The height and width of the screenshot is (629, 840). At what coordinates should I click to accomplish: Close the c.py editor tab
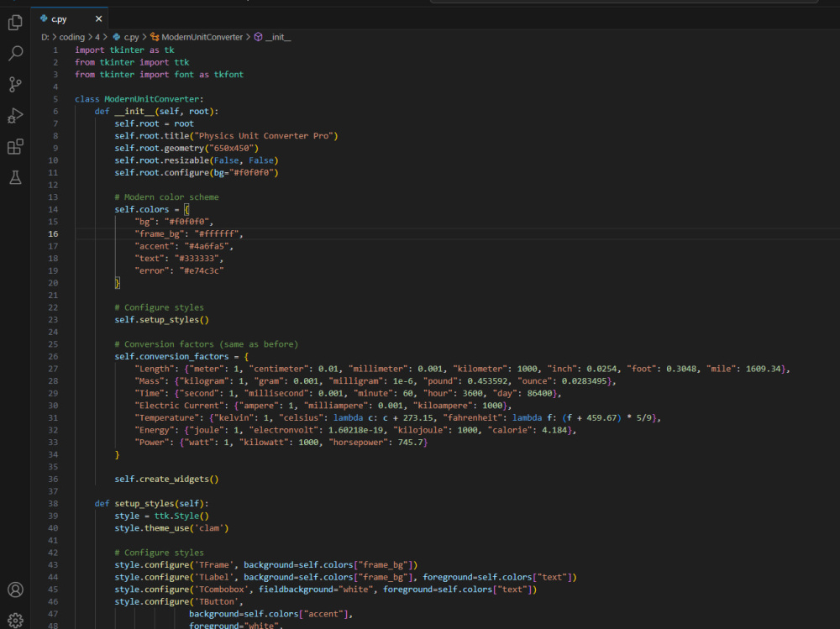tap(98, 18)
